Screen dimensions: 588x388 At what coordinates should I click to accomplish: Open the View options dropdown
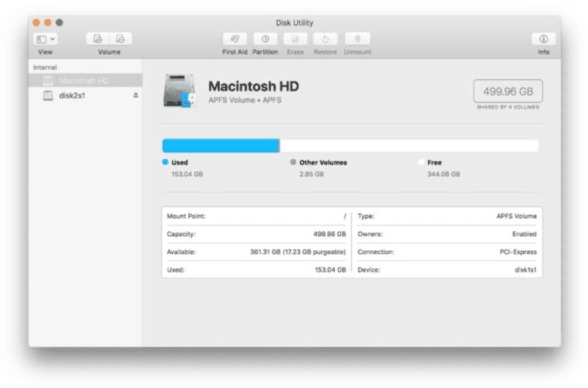click(x=44, y=38)
